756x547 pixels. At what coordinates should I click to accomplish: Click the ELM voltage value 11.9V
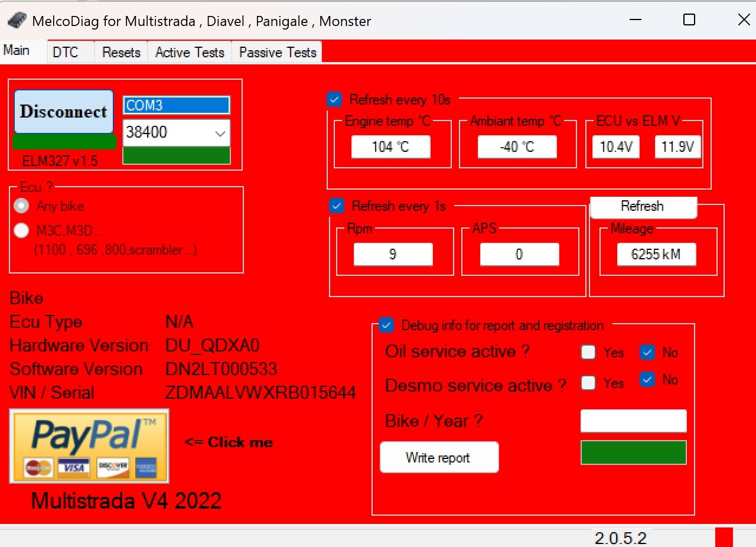pos(677,146)
